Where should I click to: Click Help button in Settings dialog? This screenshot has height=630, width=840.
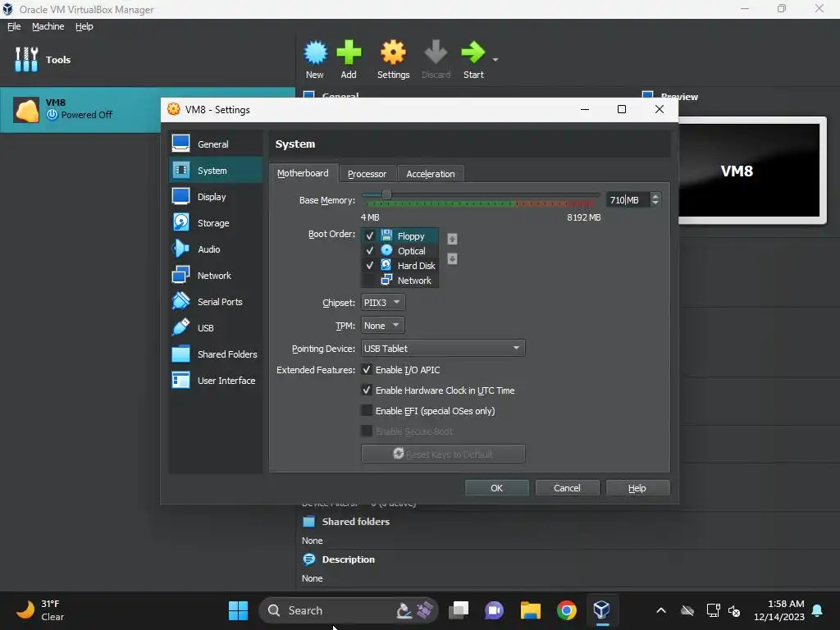click(x=637, y=487)
